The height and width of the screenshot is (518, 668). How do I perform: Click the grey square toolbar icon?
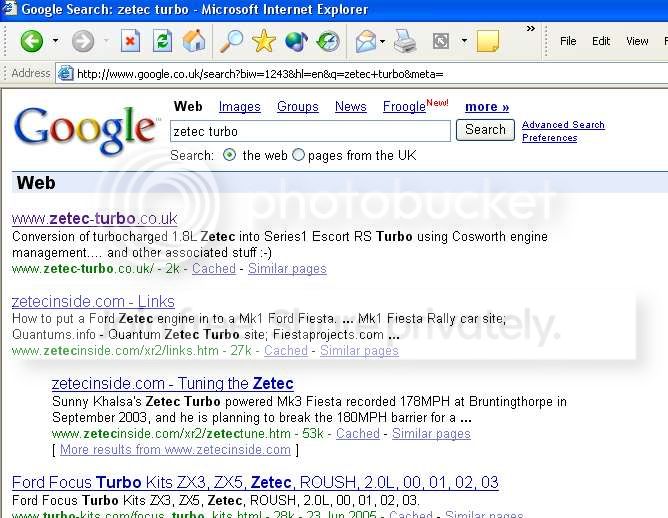[x=441, y=41]
